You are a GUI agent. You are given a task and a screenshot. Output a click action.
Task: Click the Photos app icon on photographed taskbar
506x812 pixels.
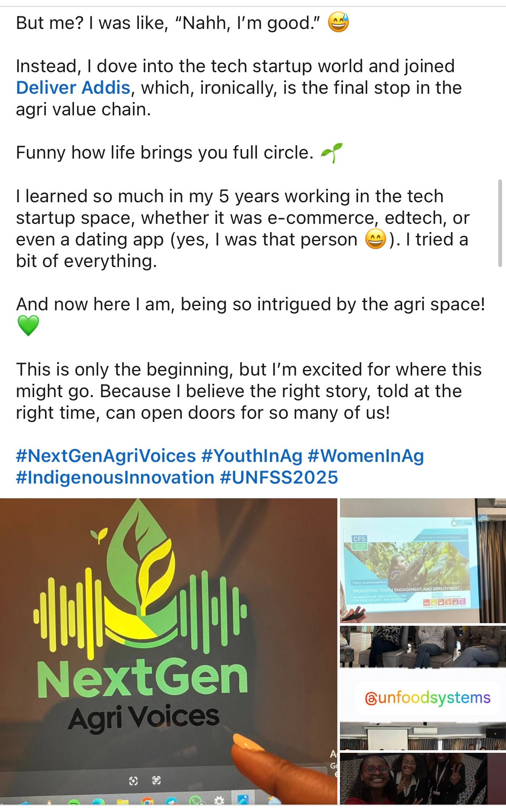tap(243, 799)
